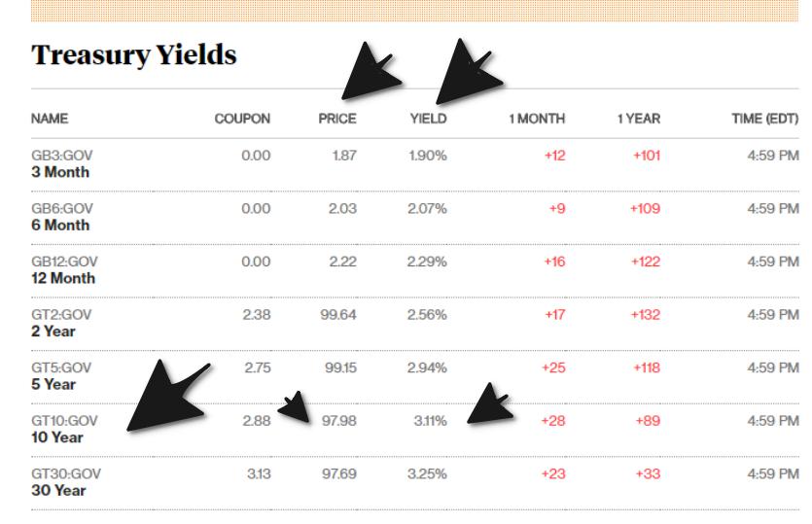
Task: Sort by the 1 MONTH column
Action: (x=538, y=119)
